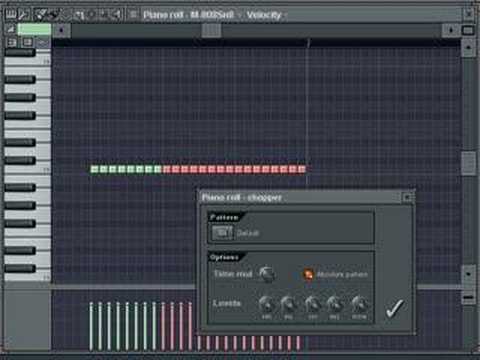
Task: Select the Zoom tool in toolbar
Action: point(104,14)
